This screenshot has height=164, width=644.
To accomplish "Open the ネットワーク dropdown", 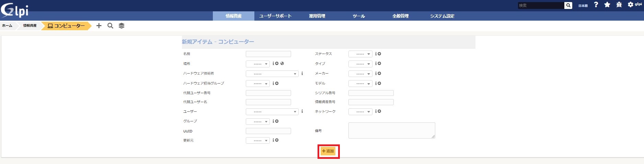I will pyautogui.click(x=360, y=112).
